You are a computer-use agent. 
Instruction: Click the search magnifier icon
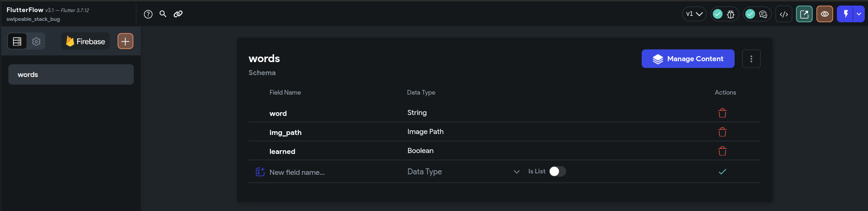tap(163, 14)
